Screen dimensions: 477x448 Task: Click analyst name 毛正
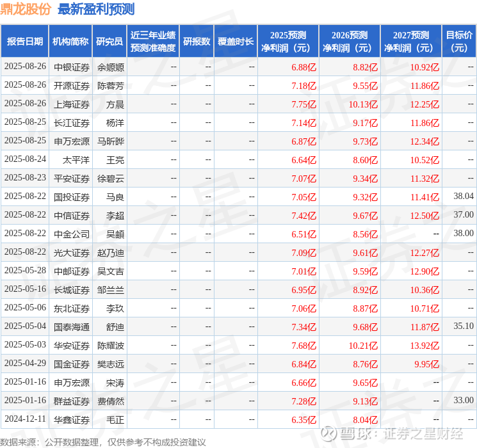click(115, 420)
